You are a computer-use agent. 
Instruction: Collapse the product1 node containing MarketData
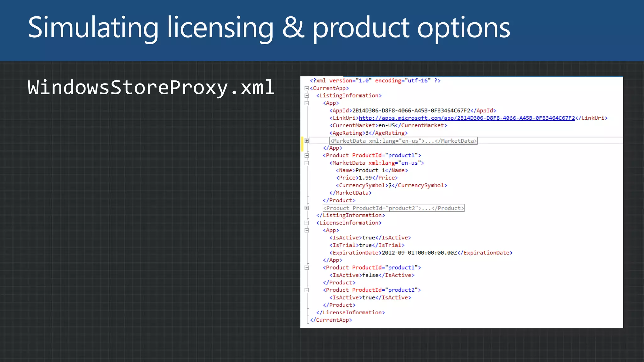pos(307,156)
